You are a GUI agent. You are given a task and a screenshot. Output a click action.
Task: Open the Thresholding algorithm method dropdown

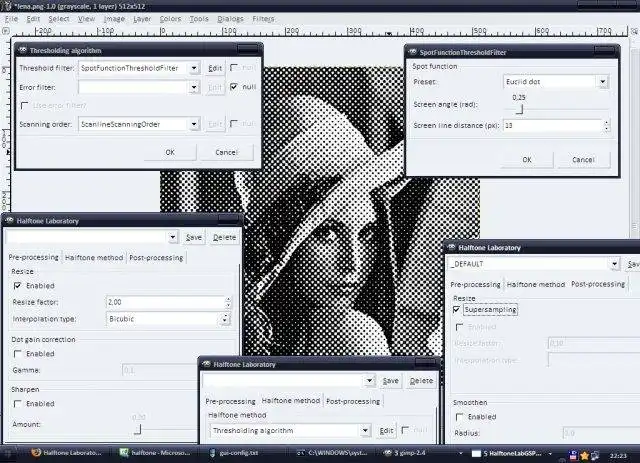point(365,430)
